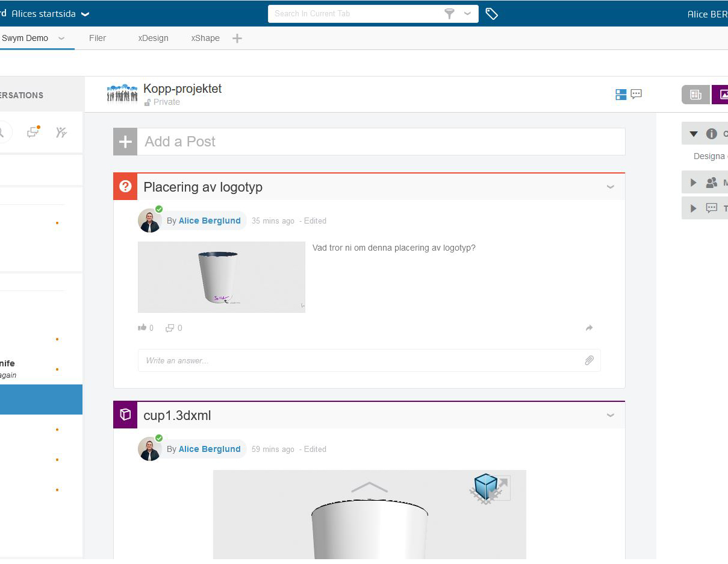Click the plus icon to add a post

click(x=125, y=142)
